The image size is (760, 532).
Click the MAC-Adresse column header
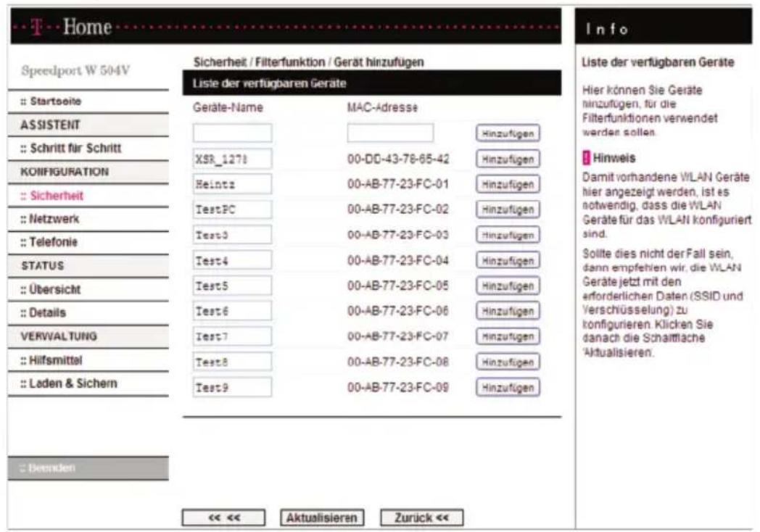(x=382, y=107)
